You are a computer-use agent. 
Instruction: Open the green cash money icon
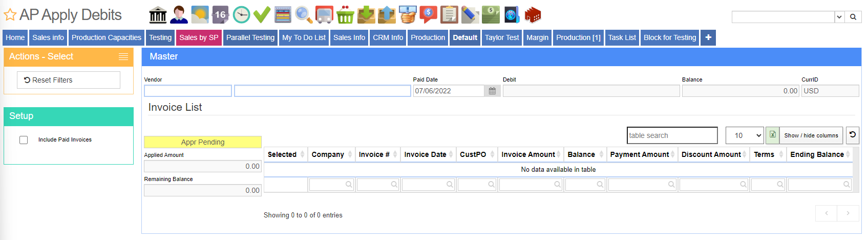pos(491,15)
